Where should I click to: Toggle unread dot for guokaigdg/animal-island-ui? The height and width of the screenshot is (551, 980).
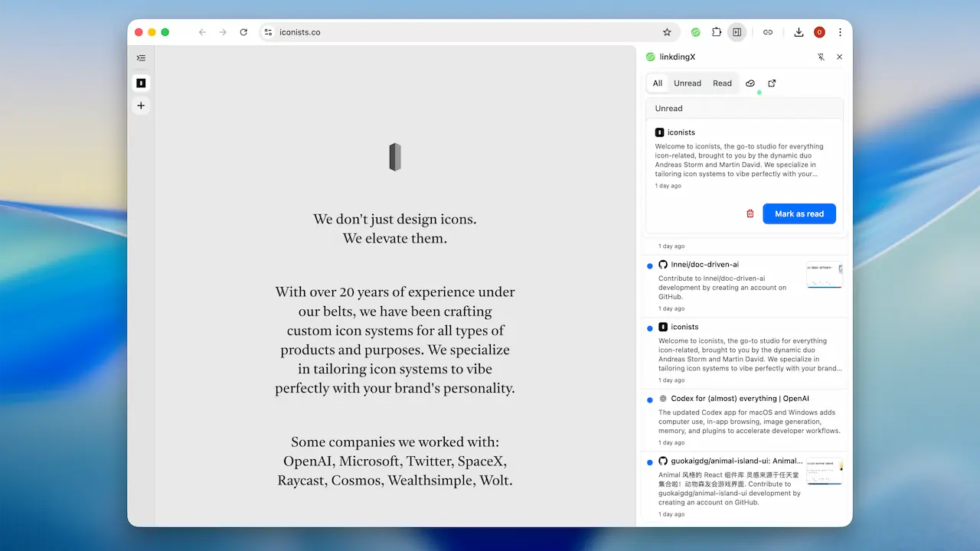[x=650, y=461]
